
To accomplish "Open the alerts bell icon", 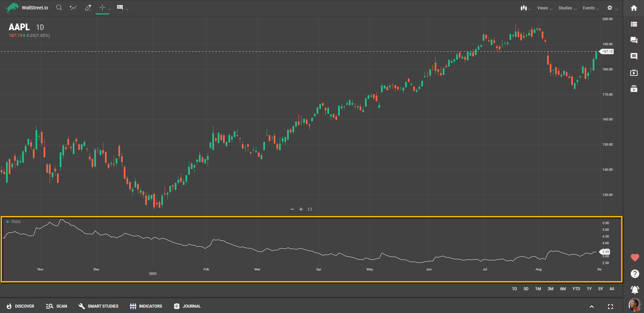I will point(635,290).
